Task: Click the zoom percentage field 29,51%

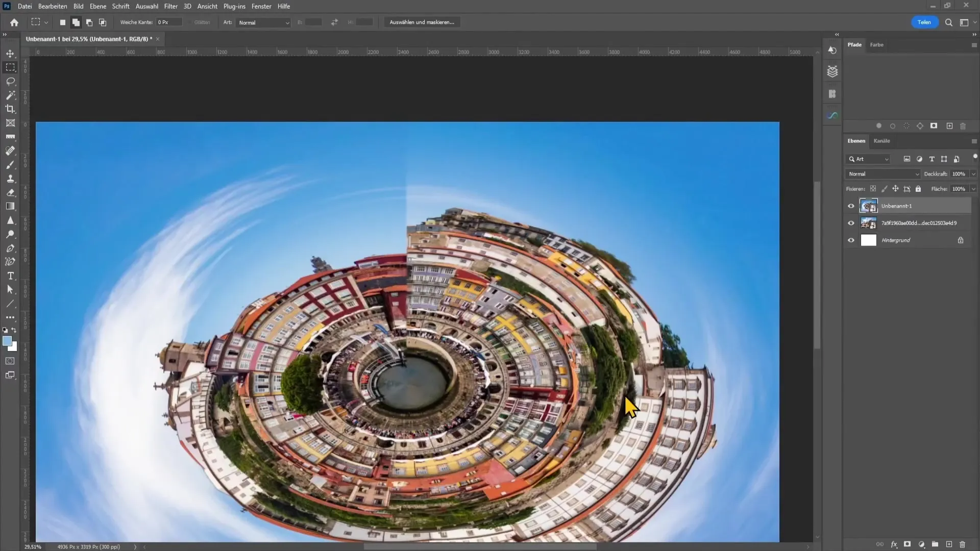Action: pos(33,546)
